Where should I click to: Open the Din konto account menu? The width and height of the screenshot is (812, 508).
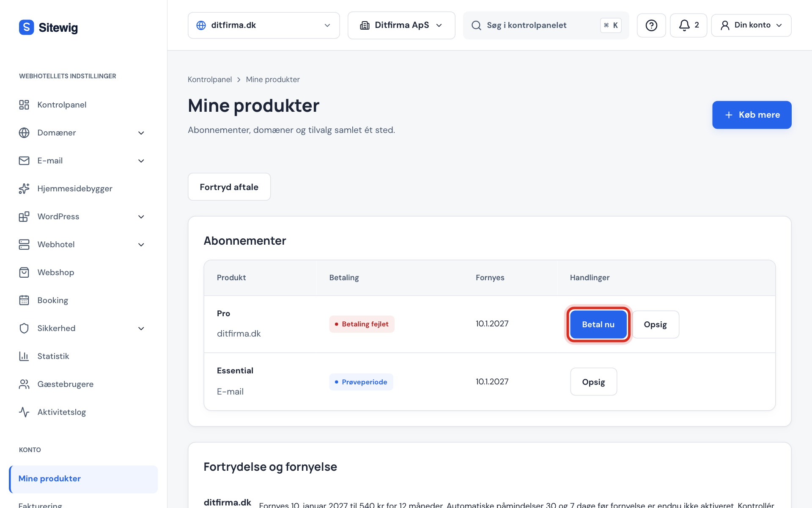[751, 25]
